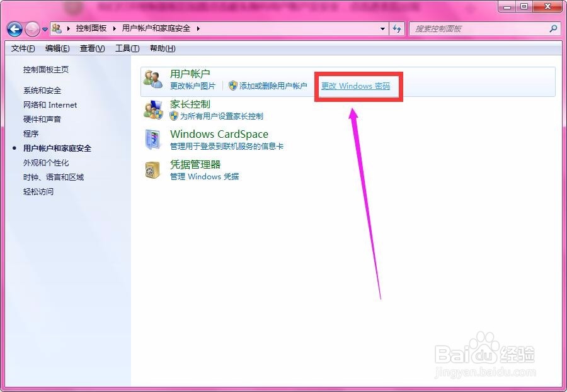The height and width of the screenshot is (392, 567).
Task: Click the address bar refresh icon
Action: pos(397,28)
